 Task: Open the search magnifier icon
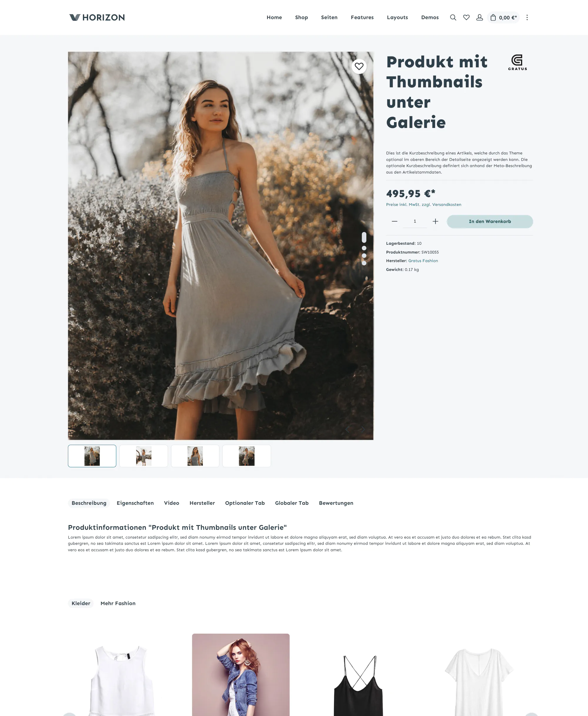tap(453, 17)
